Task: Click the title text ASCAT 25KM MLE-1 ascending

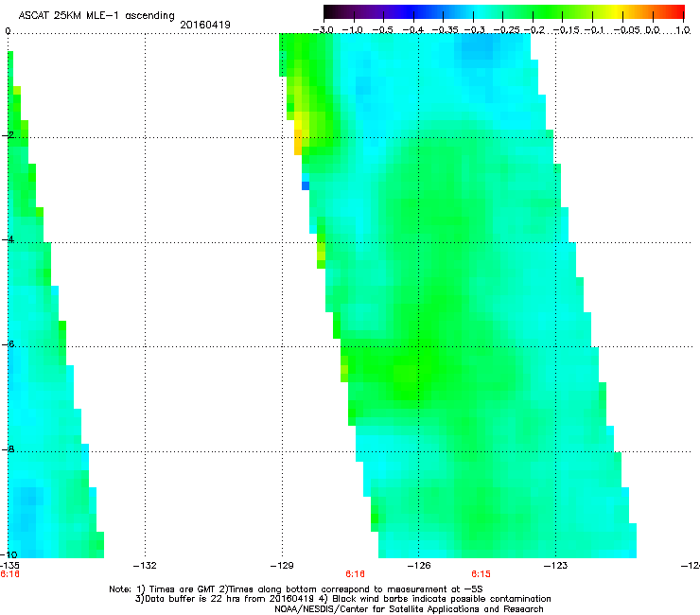Action: coord(96,16)
